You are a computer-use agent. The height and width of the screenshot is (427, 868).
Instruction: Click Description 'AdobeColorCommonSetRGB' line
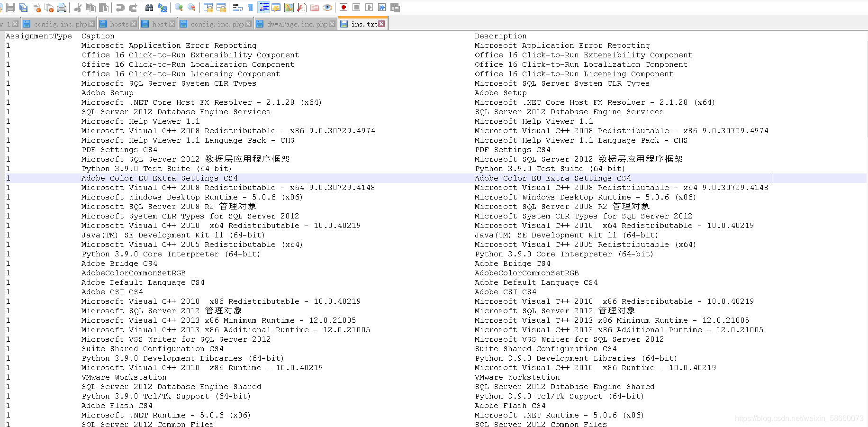526,273
